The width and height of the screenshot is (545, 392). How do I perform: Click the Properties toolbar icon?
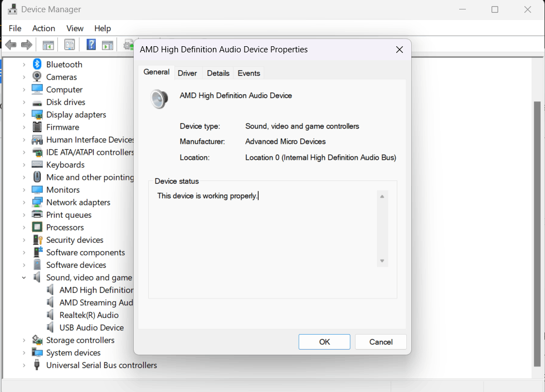[x=70, y=45]
